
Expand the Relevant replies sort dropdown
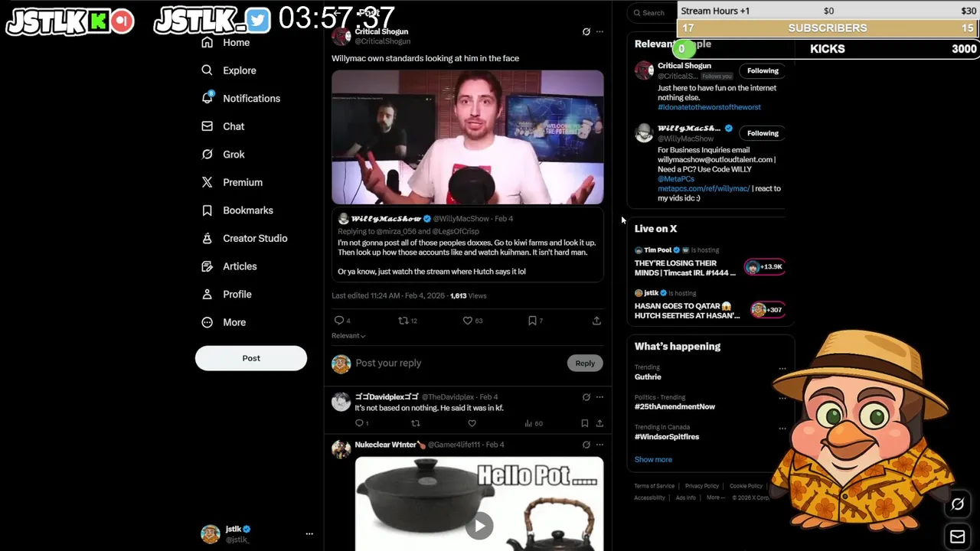348,336
